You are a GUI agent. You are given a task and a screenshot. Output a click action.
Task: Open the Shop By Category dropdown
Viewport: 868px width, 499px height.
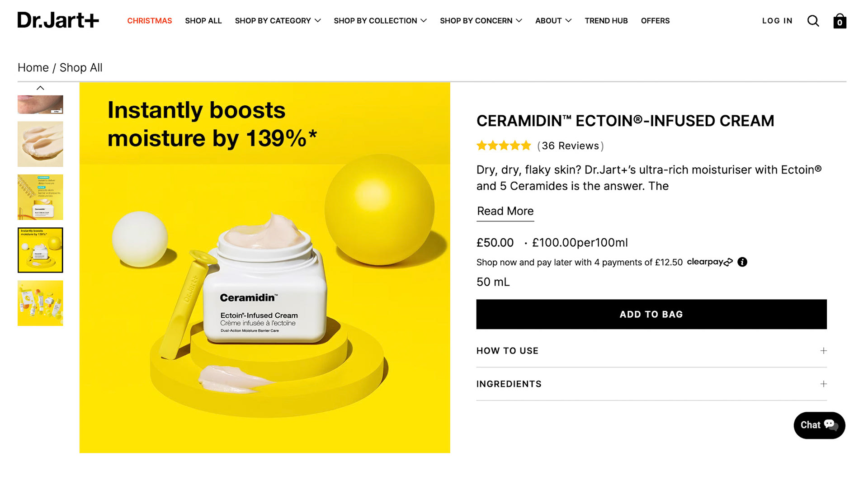click(x=278, y=21)
